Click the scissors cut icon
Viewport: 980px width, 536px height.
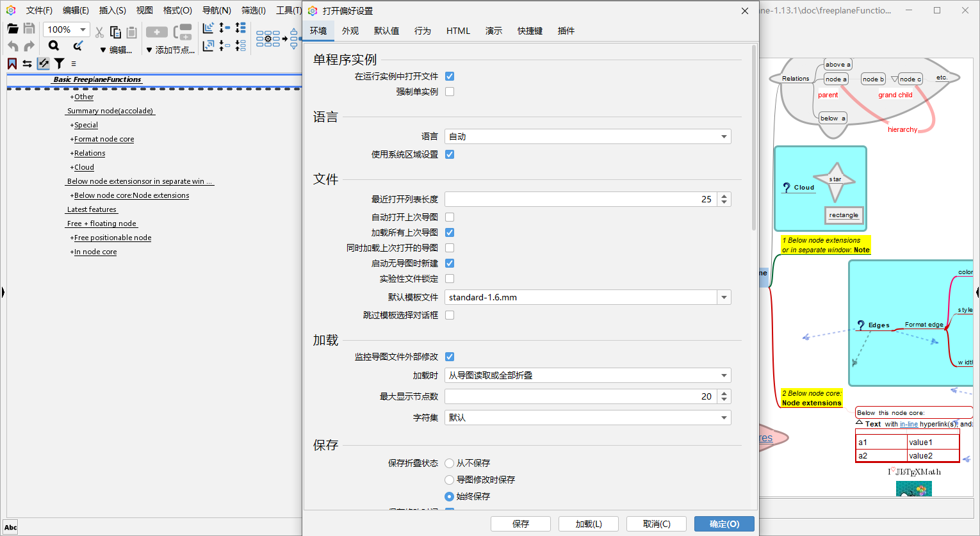tap(100, 32)
